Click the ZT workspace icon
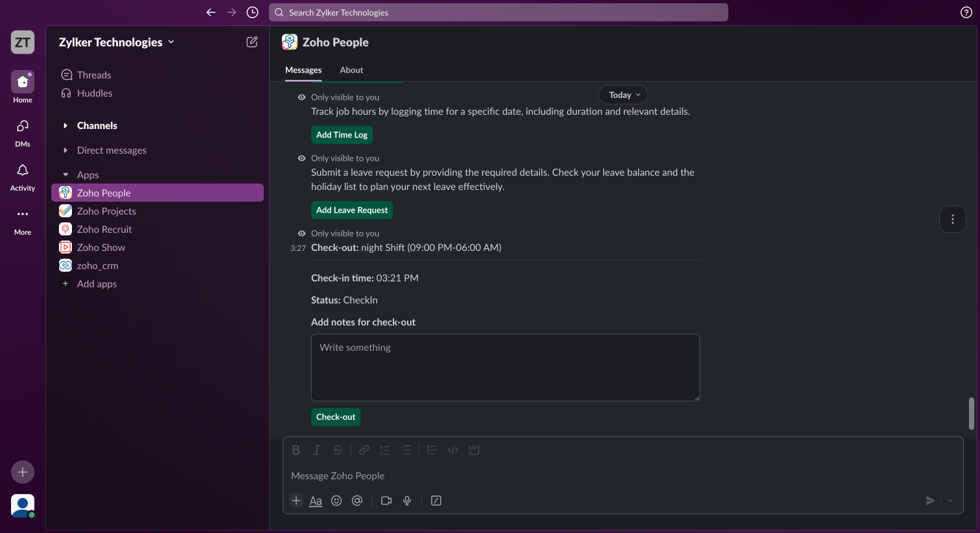 pos(23,43)
